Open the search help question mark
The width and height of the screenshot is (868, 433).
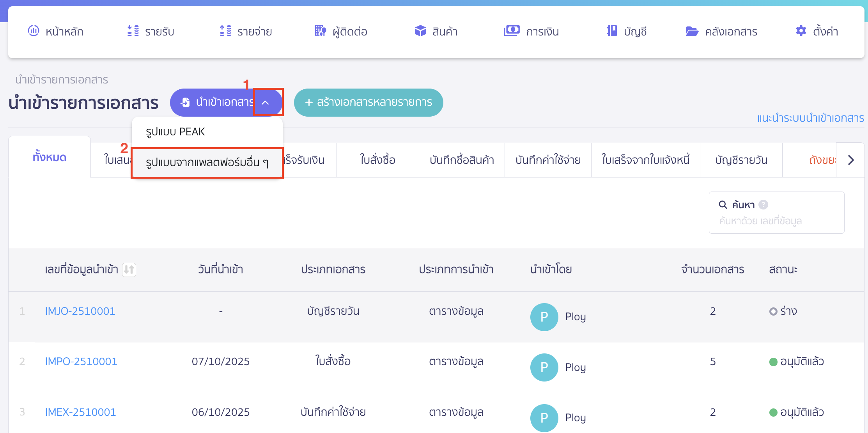pyautogui.click(x=763, y=204)
